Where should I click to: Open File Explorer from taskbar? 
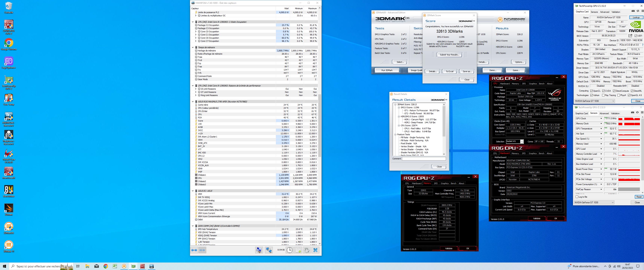point(87,266)
